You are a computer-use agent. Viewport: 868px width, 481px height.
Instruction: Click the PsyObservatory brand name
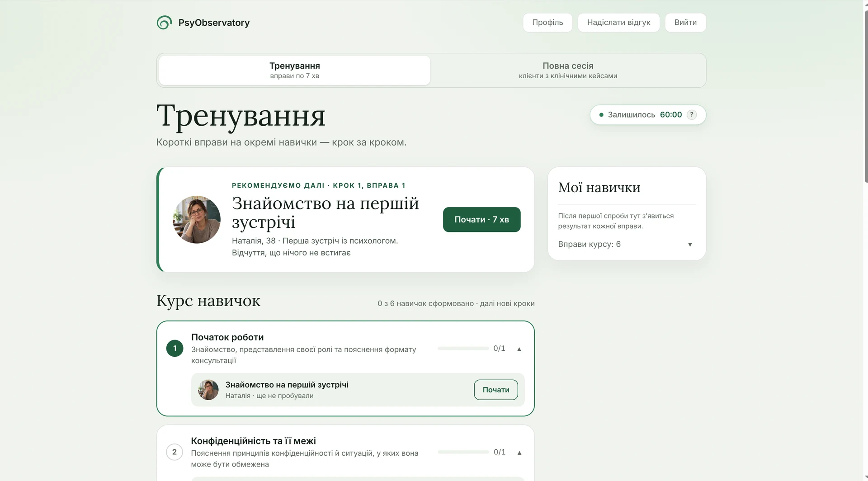(x=214, y=23)
